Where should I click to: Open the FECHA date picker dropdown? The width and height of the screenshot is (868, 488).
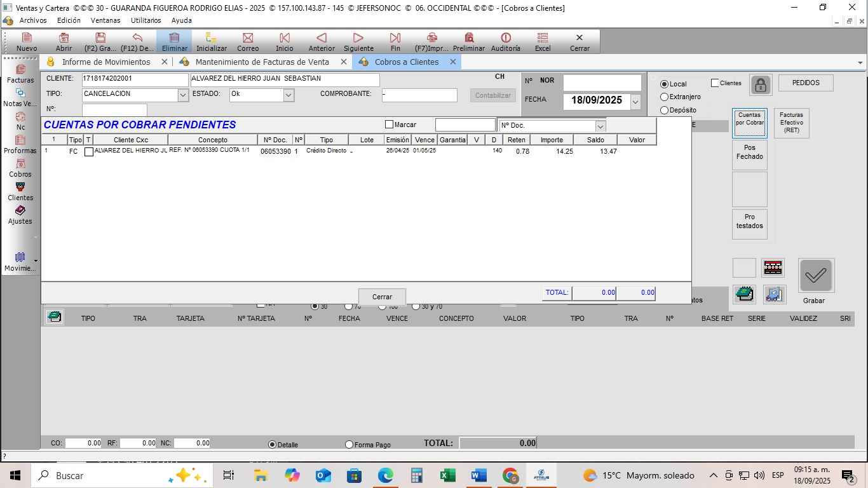[x=635, y=101]
